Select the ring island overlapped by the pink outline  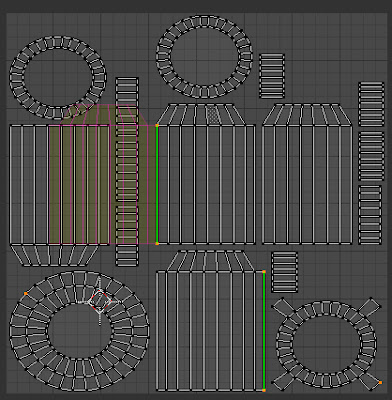pos(58,77)
